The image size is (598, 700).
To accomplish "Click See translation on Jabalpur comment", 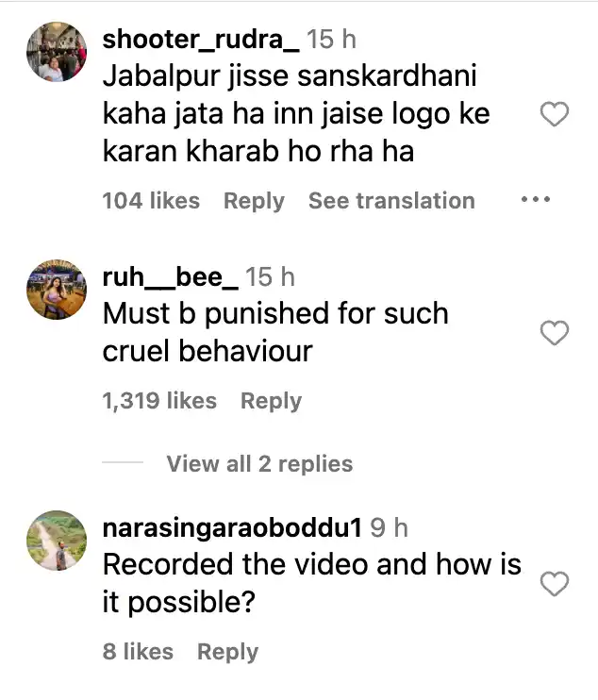I will (x=391, y=200).
